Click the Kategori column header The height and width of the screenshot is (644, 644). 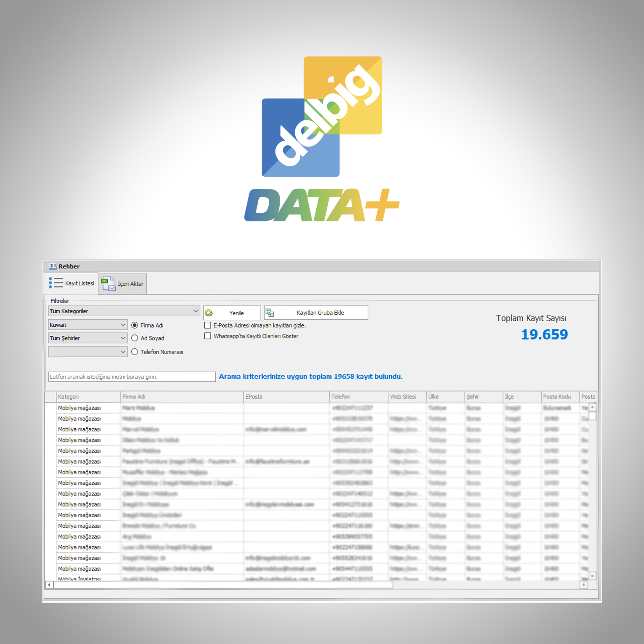point(88,396)
